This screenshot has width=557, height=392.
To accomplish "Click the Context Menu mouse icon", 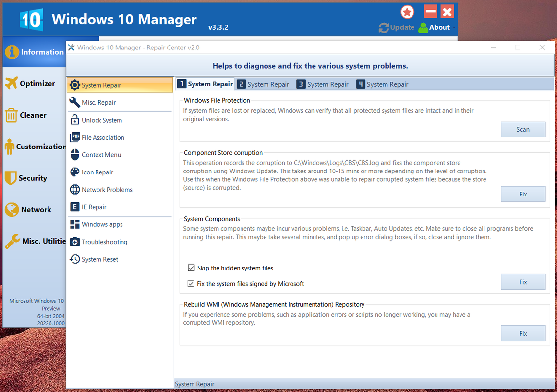I will (x=74, y=155).
